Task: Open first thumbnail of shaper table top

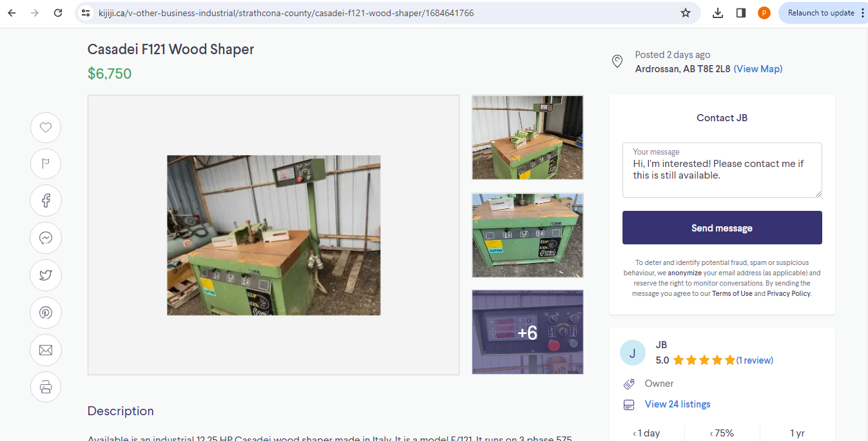Action: coord(527,137)
